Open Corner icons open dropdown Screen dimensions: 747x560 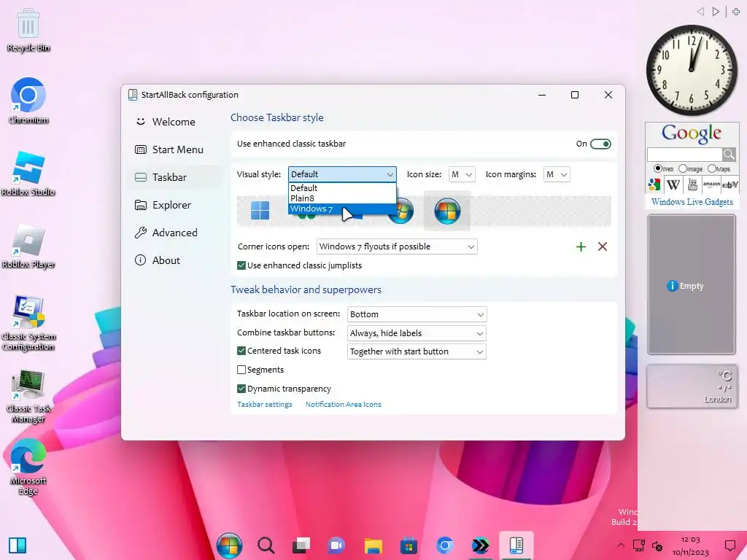(397, 246)
